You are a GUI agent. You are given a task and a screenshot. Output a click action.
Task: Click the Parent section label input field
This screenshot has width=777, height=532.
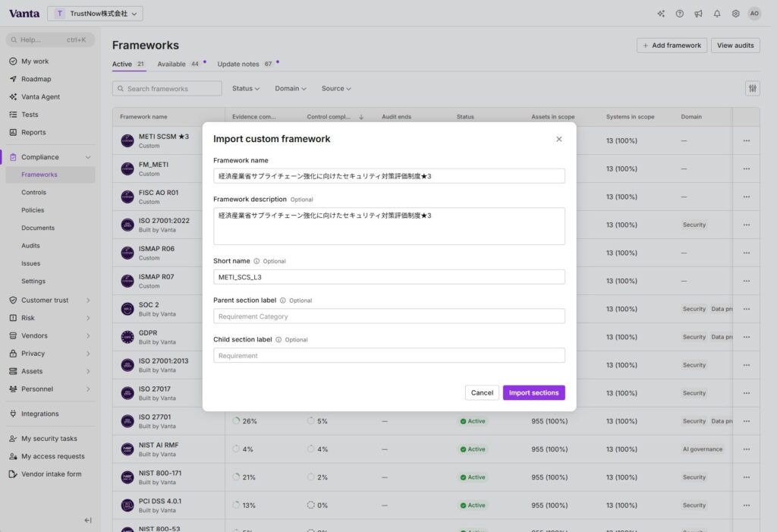[388, 316]
